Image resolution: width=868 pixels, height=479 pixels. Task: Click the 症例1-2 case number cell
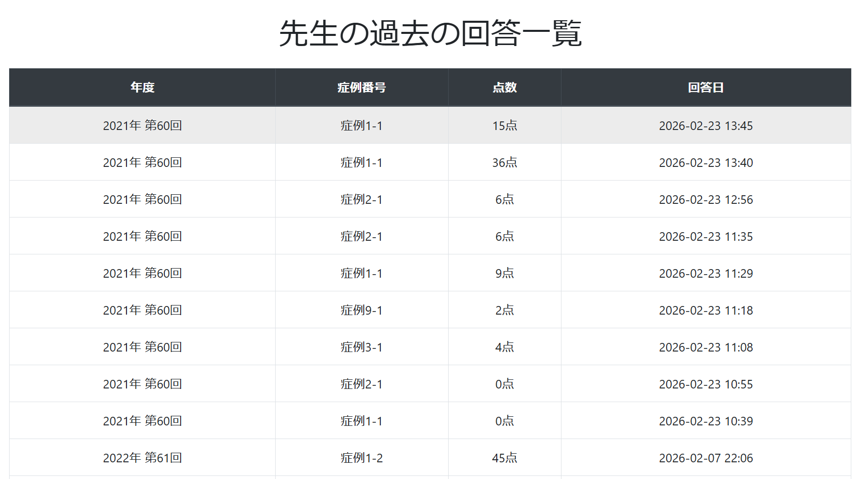(361, 458)
